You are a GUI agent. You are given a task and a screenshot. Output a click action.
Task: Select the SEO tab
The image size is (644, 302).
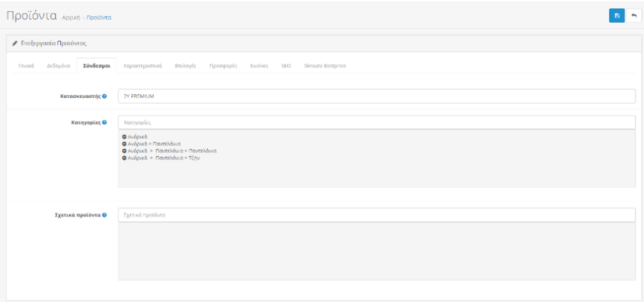click(x=287, y=66)
